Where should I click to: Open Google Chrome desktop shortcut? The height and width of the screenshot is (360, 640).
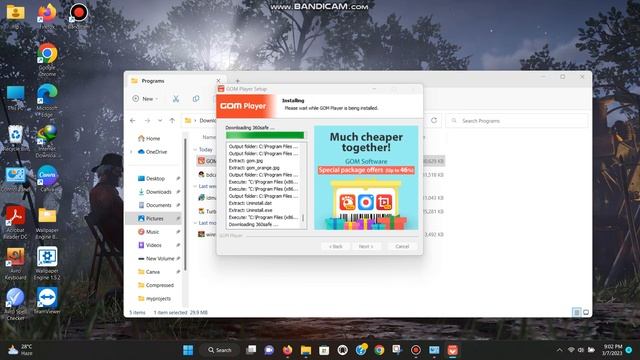[x=47, y=60]
